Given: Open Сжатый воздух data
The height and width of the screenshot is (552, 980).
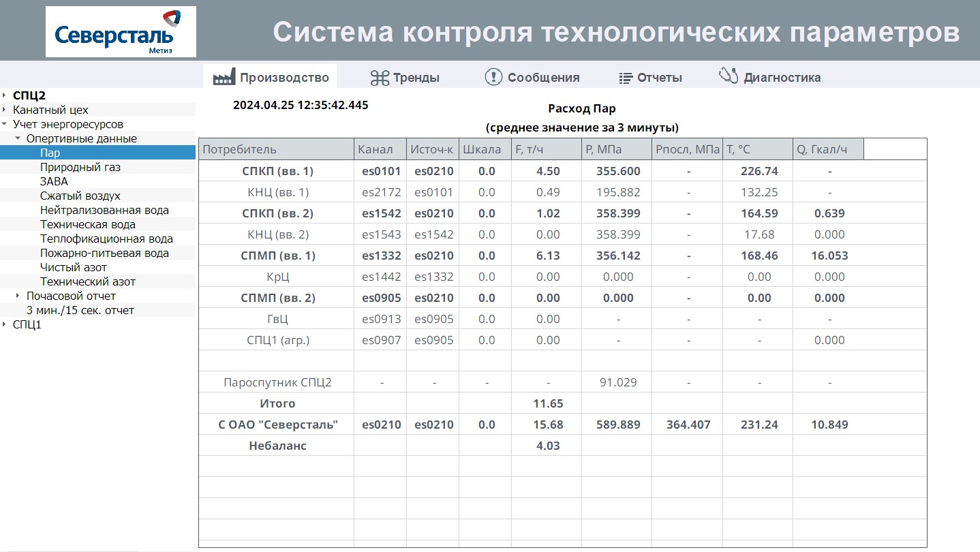Looking at the screenshot, I should pos(80,196).
